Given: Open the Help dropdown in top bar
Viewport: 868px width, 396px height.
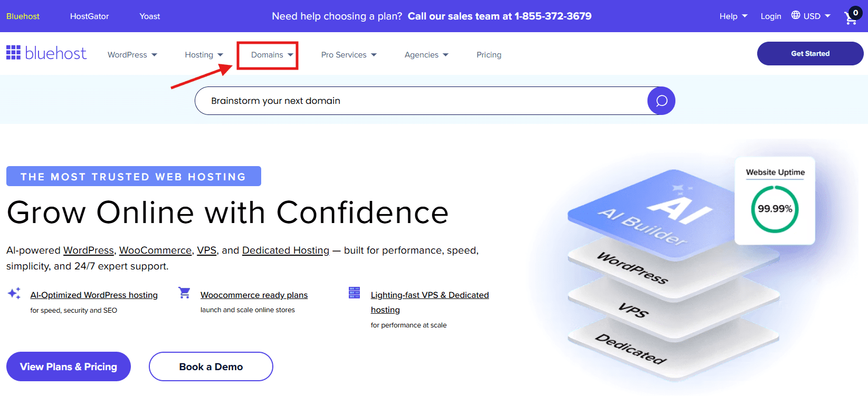Looking at the screenshot, I should (x=733, y=16).
